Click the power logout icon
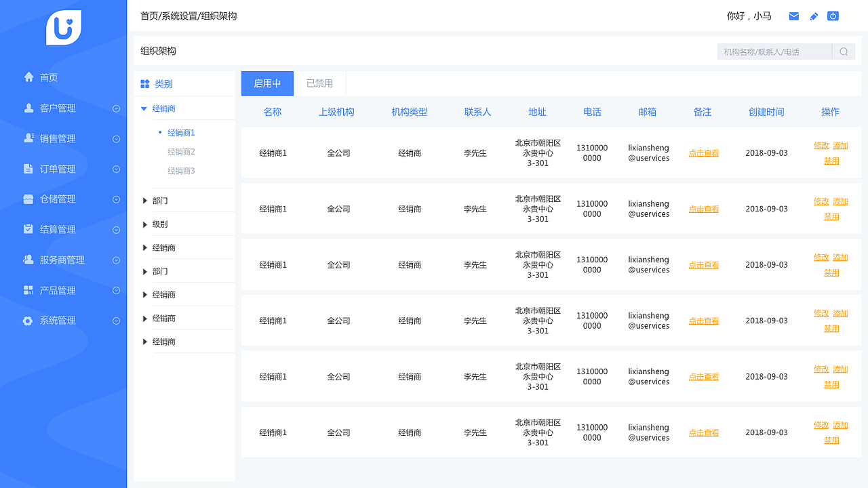The image size is (868, 488). (x=833, y=16)
